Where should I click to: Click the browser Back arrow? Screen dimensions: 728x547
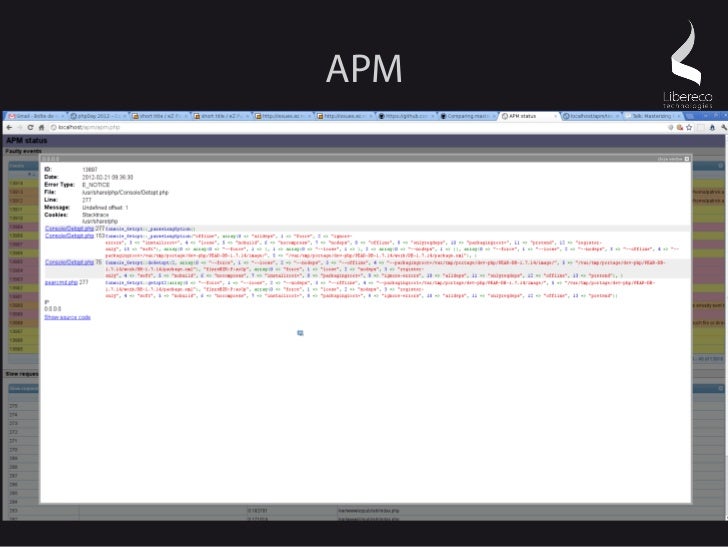(9, 127)
